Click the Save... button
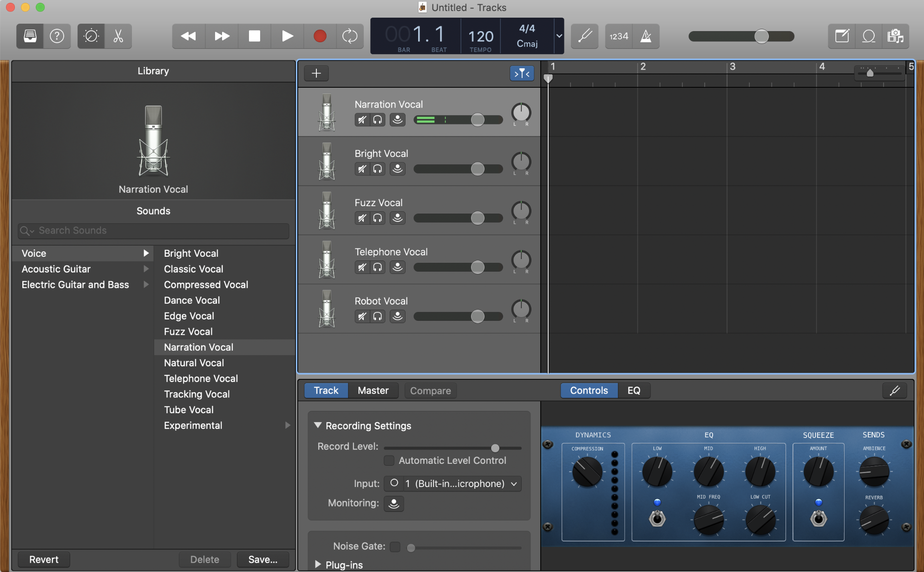 (x=263, y=559)
